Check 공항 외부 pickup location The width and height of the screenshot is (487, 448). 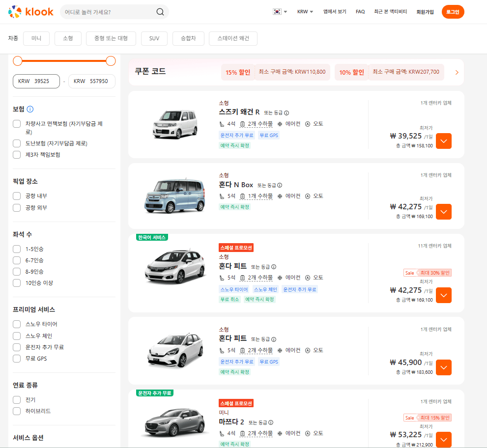17,208
